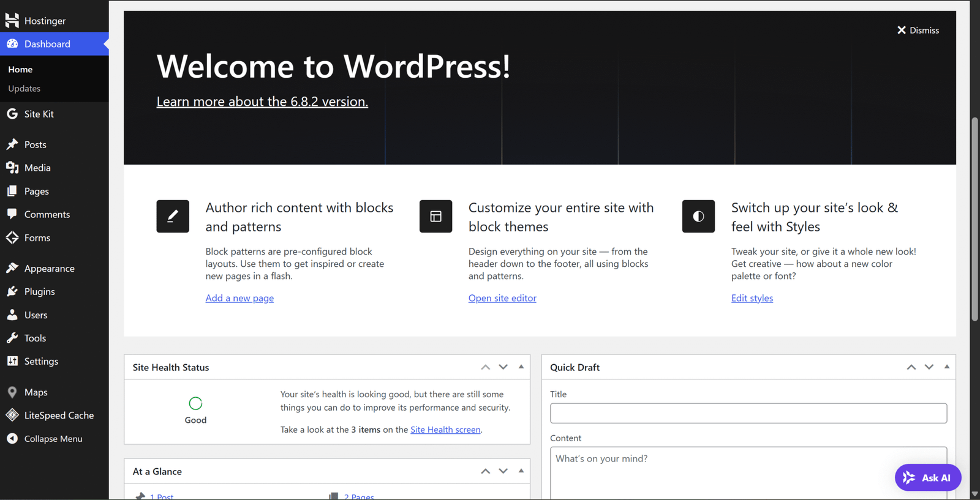The height and width of the screenshot is (500, 980).
Task: Open LiteSpeed Cache diamond icon
Action: [x=12, y=415]
